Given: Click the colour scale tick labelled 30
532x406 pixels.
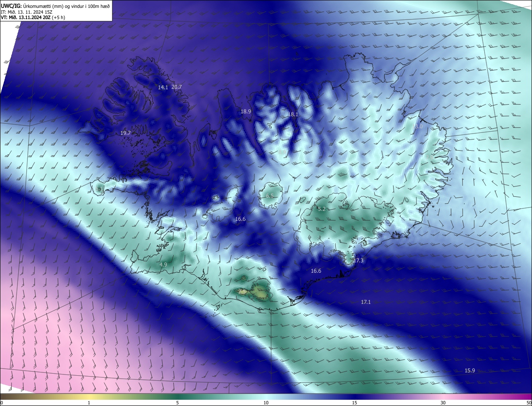Looking at the screenshot, I should pos(443,403).
